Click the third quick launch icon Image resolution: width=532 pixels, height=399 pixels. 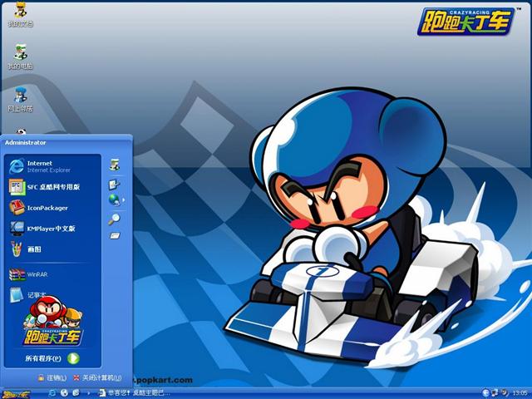tap(76, 393)
